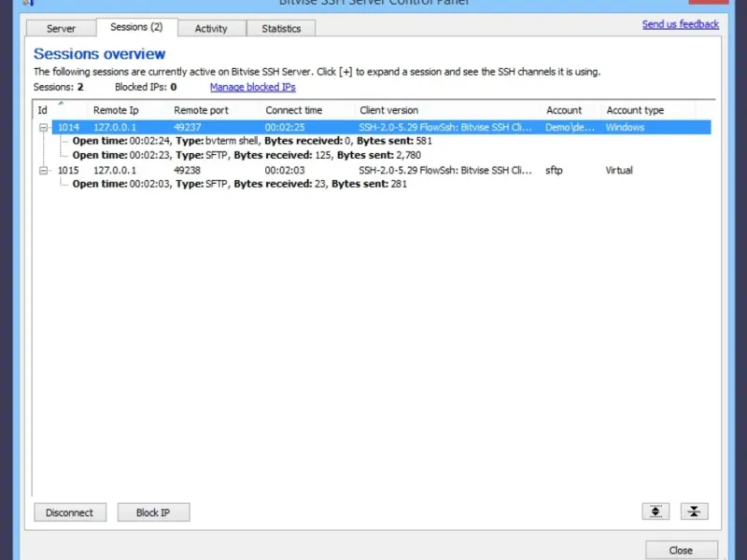Sort by Remote port column header
This screenshot has width=747, height=560.
[214, 110]
